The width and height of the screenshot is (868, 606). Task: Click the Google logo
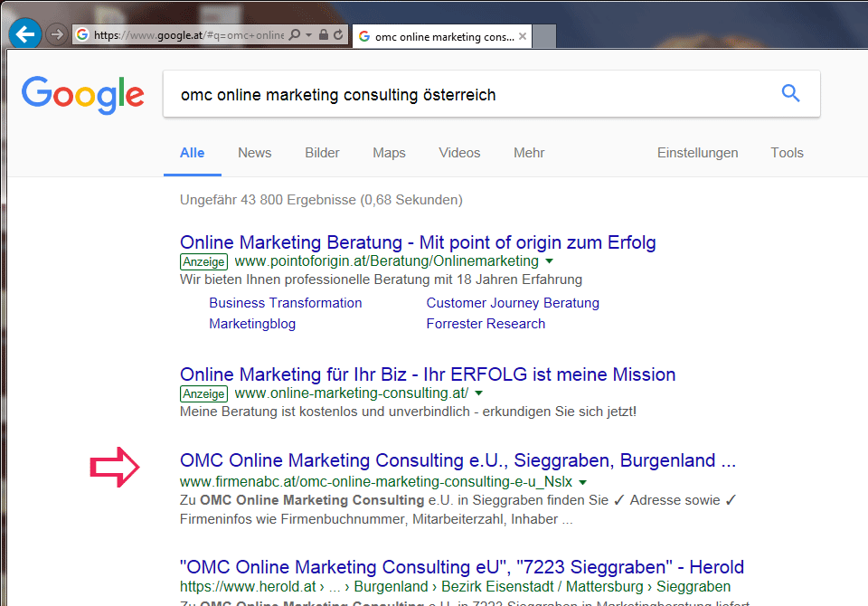(x=83, y=95)
